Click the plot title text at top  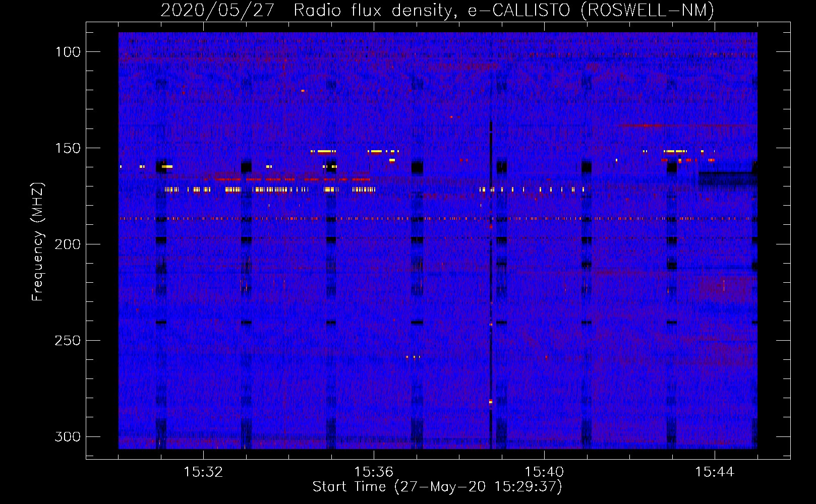437,10
